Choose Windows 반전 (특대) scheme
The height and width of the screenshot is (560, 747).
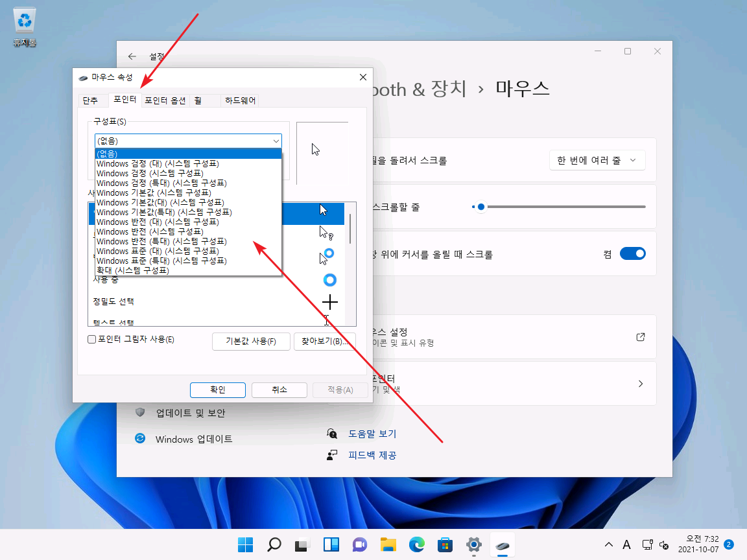(x=188, y=241)
